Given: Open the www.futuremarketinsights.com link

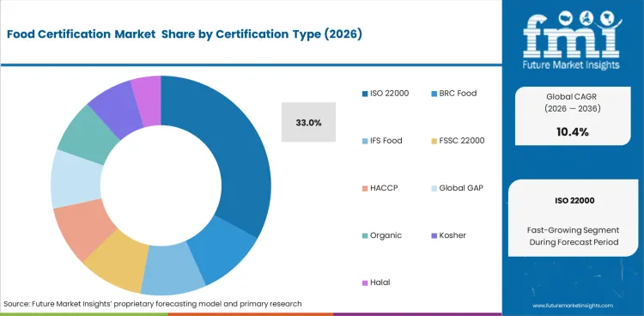Looking at the screenshot, I should coord(573,306).
